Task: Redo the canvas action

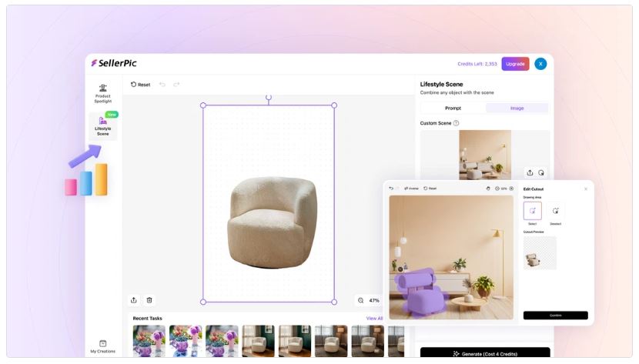Action: click(x=176, y=85)
